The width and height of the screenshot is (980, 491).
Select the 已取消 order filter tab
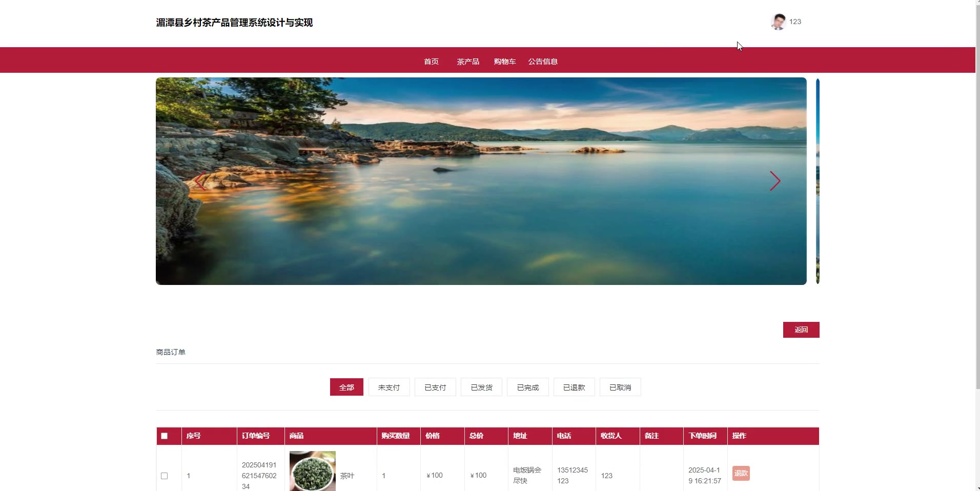[620, 387]
